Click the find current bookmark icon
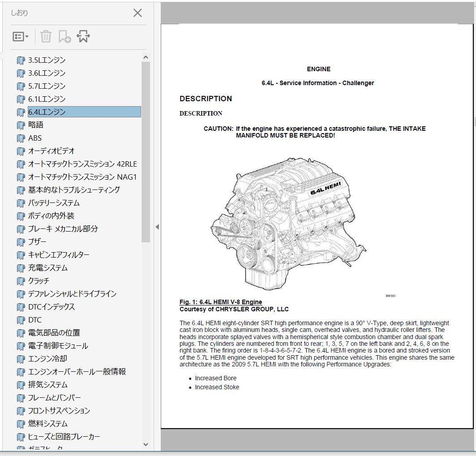The height and width of the screenshot is (456, 476). (x=83, y=37)
